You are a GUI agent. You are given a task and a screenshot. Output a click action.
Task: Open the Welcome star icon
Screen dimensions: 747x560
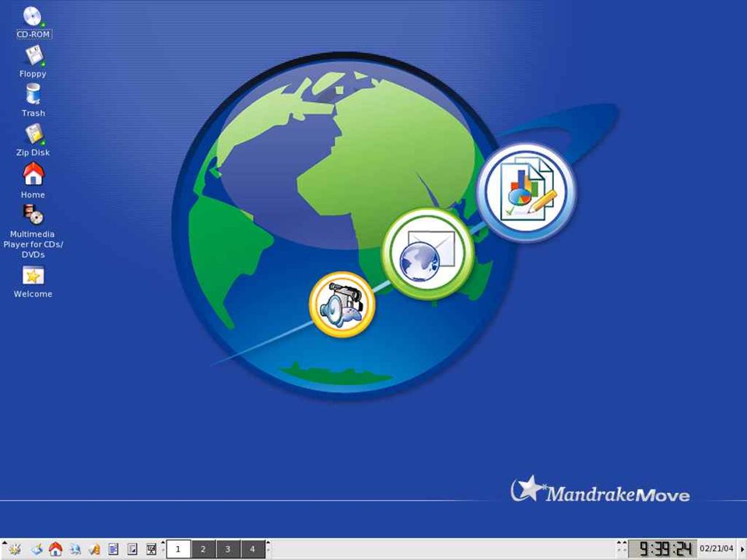33,275
